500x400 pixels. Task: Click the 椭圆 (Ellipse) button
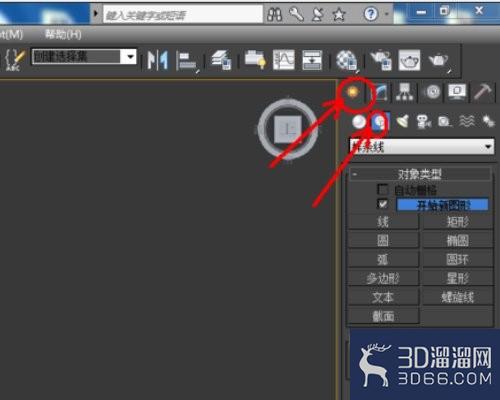click(x=458, y=240)
